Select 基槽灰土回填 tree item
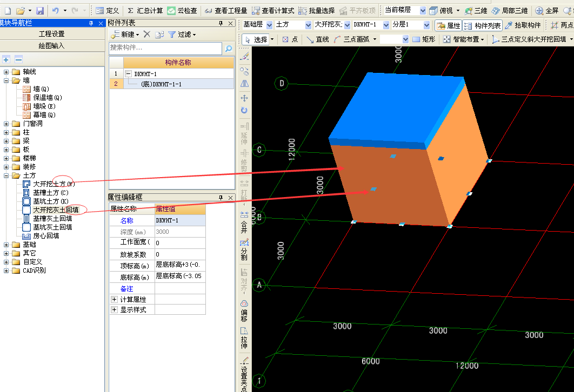 click(48, 219)
